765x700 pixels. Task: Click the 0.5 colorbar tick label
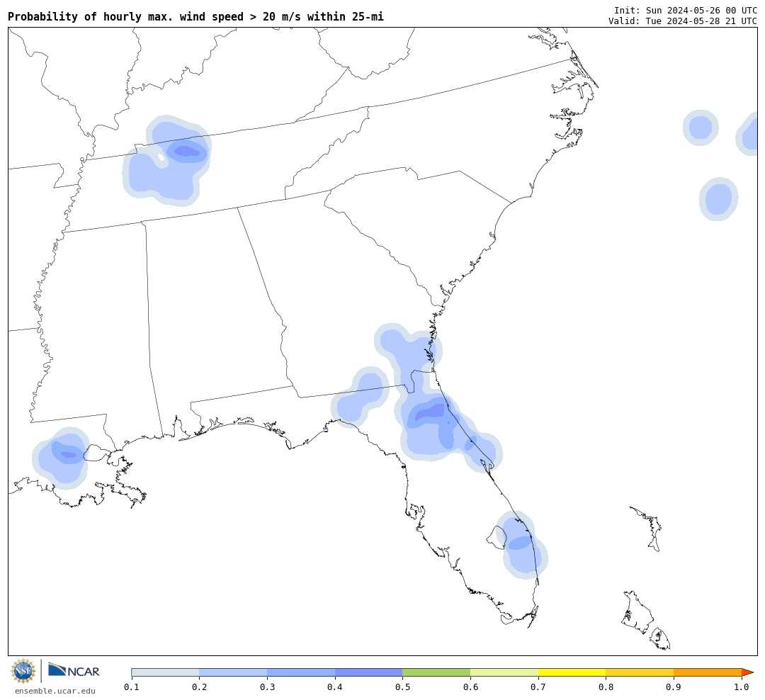pos(402,687)
